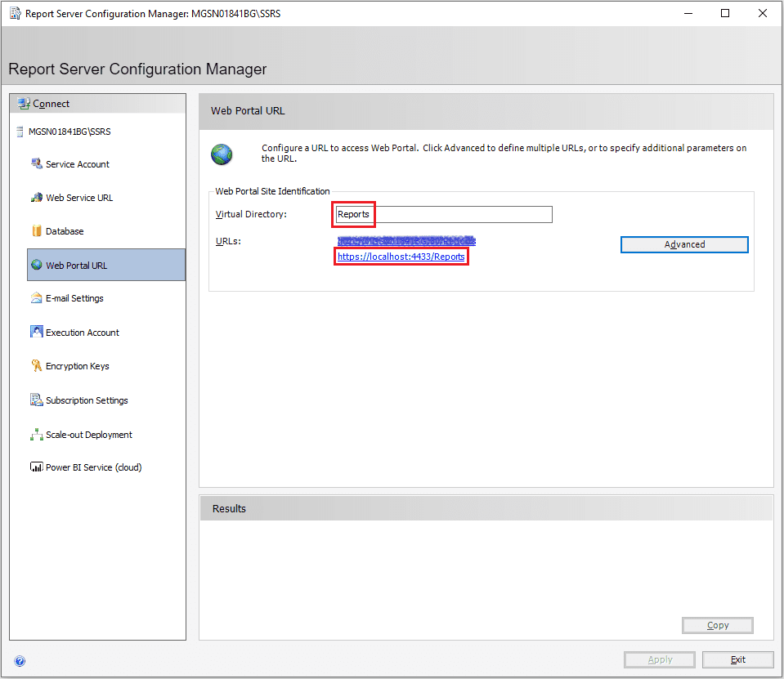Click the Copy button in Results panel
Viewport: 784px width, 679px height.
[716, 625]
